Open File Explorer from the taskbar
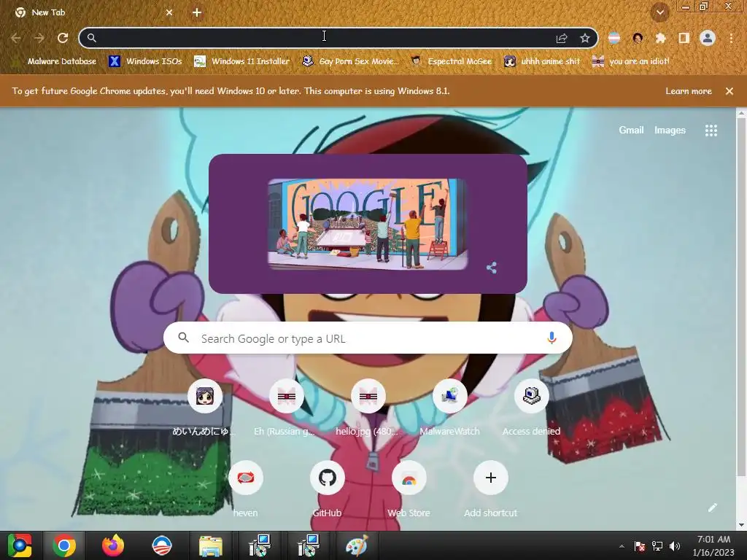The image size is (747, 560). coord(210,545)
